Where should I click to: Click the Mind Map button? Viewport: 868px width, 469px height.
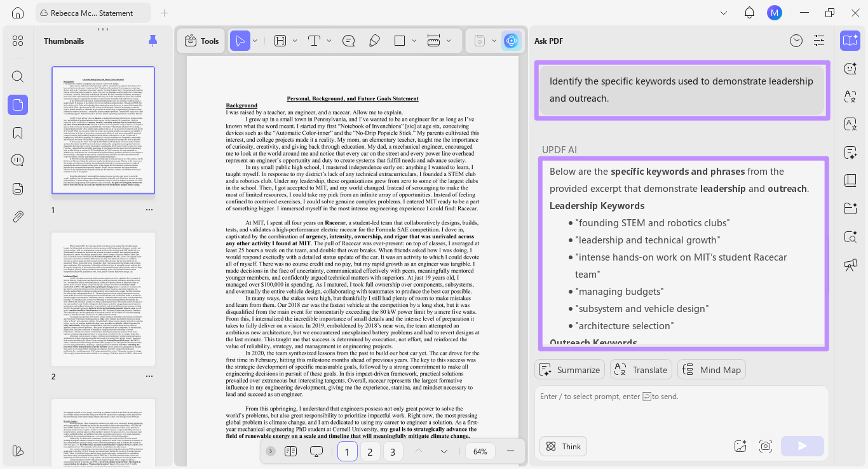pos(712,370)
